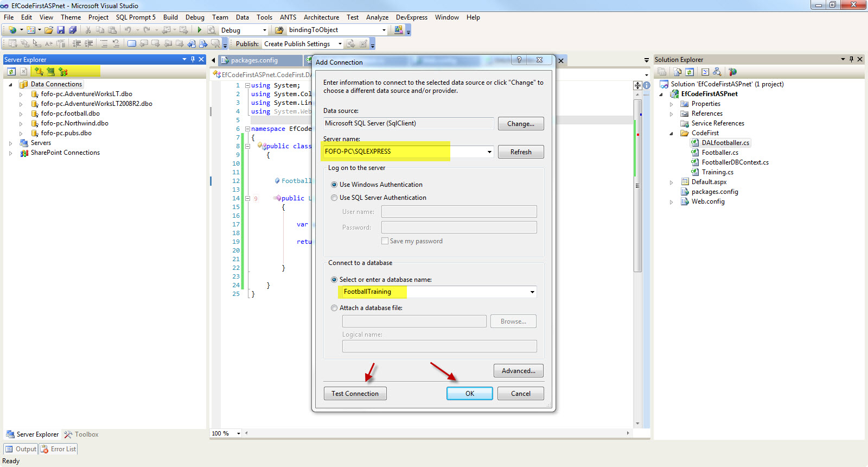Open the Error List pane button
This screenshot has width=868, height=467.
[x=59, y=449]
